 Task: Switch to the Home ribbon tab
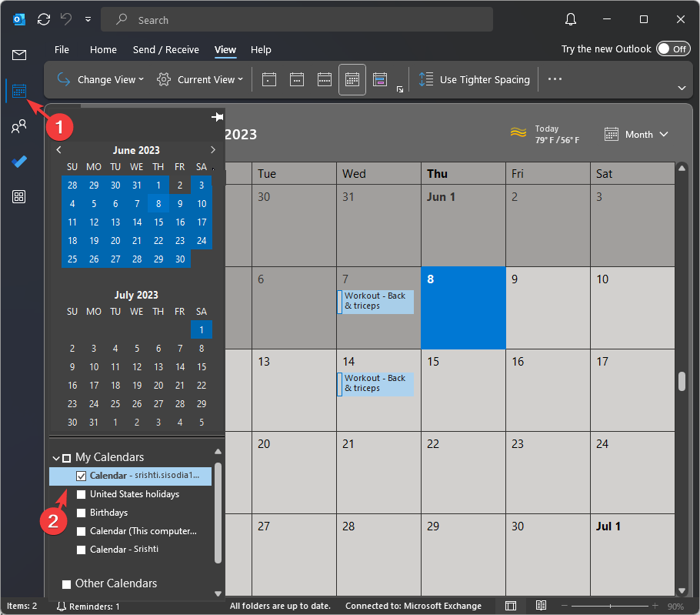[x=103, y=49]
